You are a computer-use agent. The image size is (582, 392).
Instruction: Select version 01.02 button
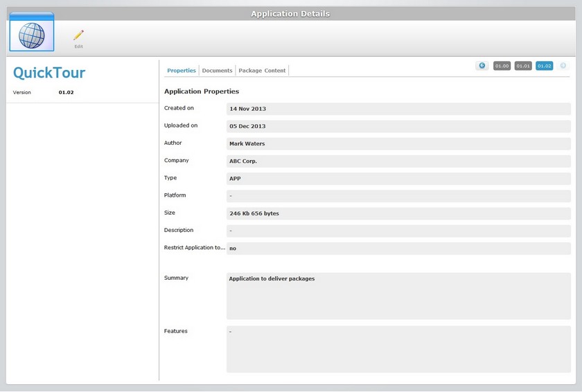pos(544,66)
